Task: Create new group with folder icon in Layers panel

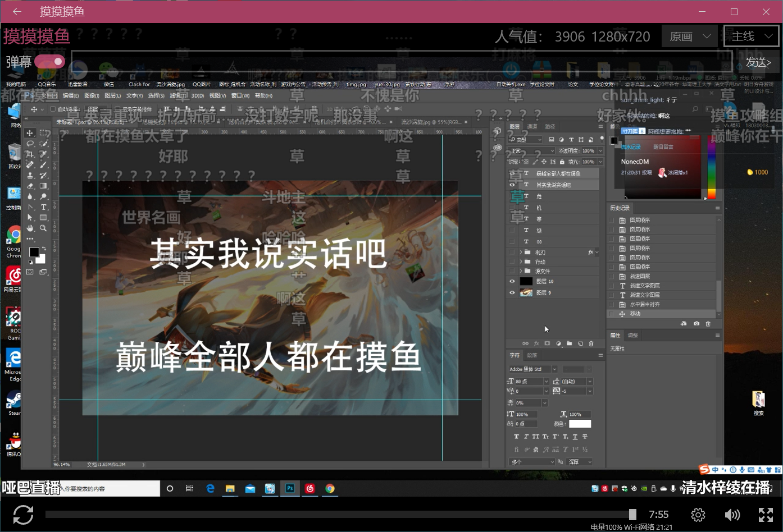Action: pyautogui.click(x=569, y=343)
